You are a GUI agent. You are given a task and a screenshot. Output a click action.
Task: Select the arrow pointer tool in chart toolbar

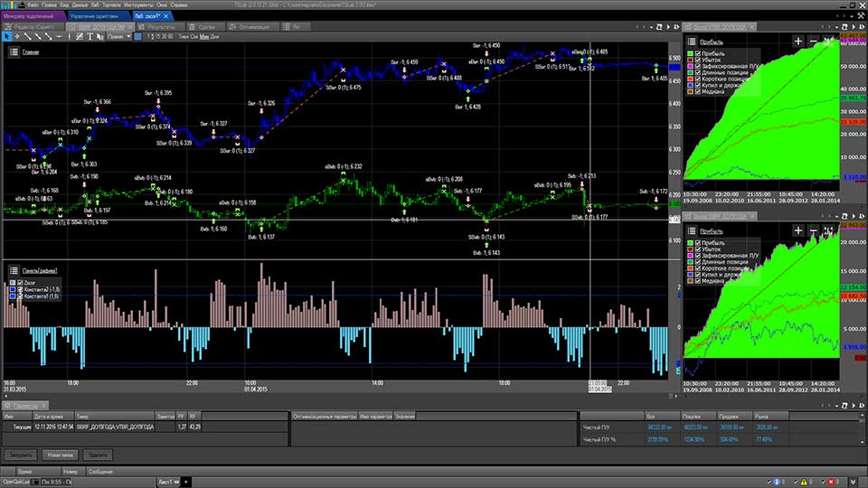[x=6, y=36]
